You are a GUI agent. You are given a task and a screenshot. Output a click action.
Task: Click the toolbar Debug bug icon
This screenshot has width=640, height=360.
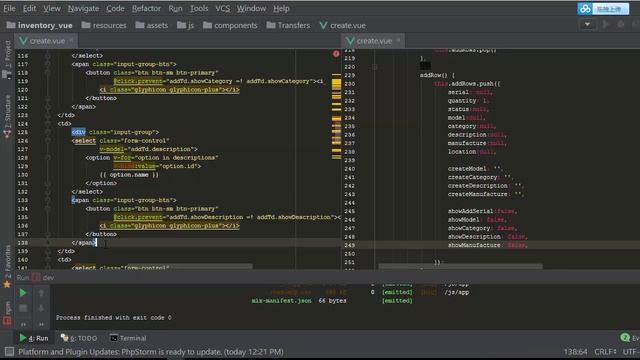(621, 24)
